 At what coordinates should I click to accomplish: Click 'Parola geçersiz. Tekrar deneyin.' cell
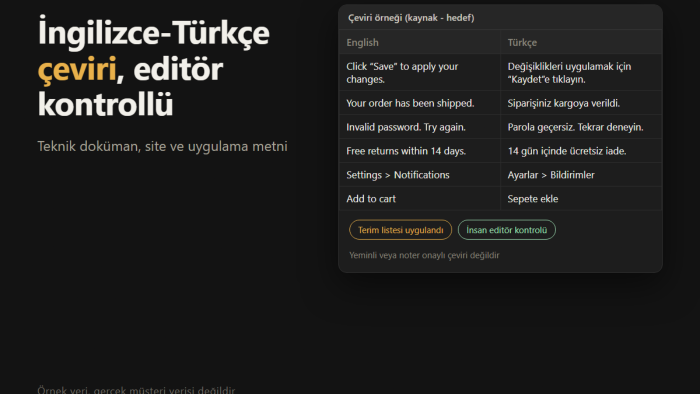pos(581,127)
